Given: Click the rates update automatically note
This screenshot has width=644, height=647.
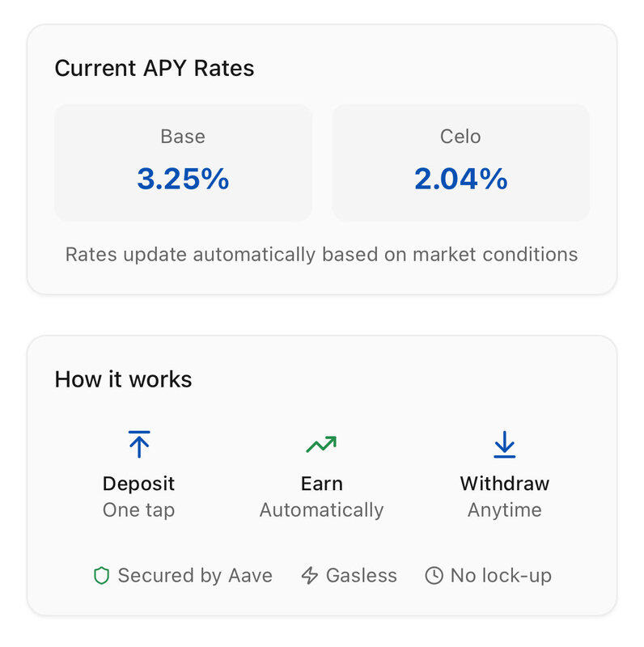Looking at the screenshot, I should coord(321,255).
